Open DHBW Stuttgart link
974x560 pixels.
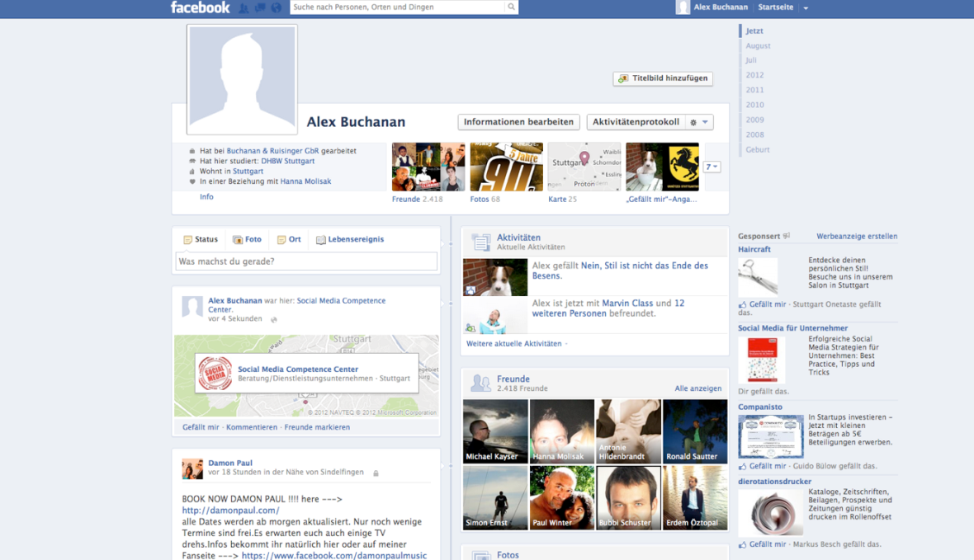[287, 161]
